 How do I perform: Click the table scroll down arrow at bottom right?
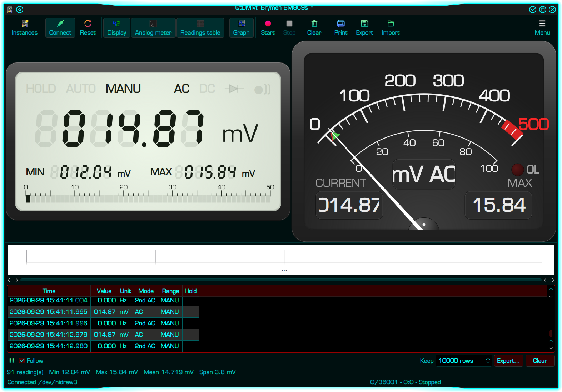[x=551, y=348]
